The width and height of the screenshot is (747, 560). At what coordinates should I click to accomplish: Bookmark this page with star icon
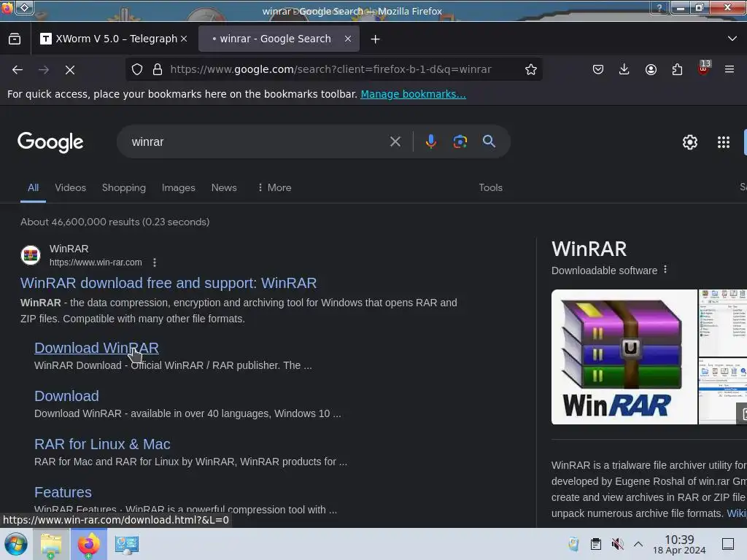point(531,69)
